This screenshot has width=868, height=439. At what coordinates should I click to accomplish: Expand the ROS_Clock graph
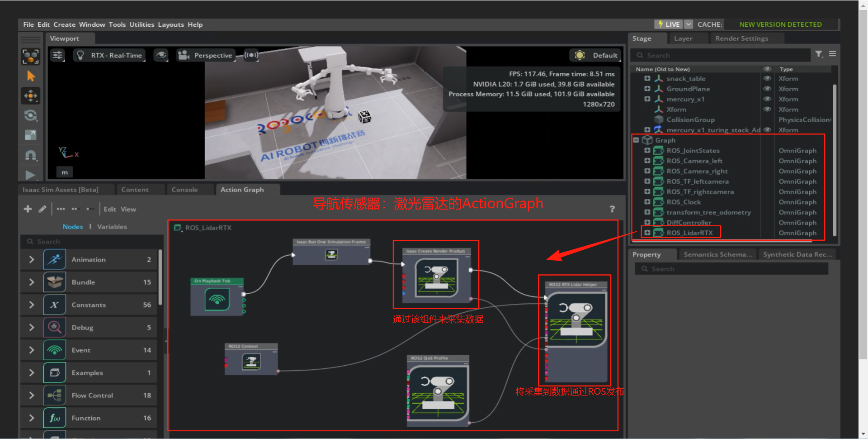click(x=647, y=202)
